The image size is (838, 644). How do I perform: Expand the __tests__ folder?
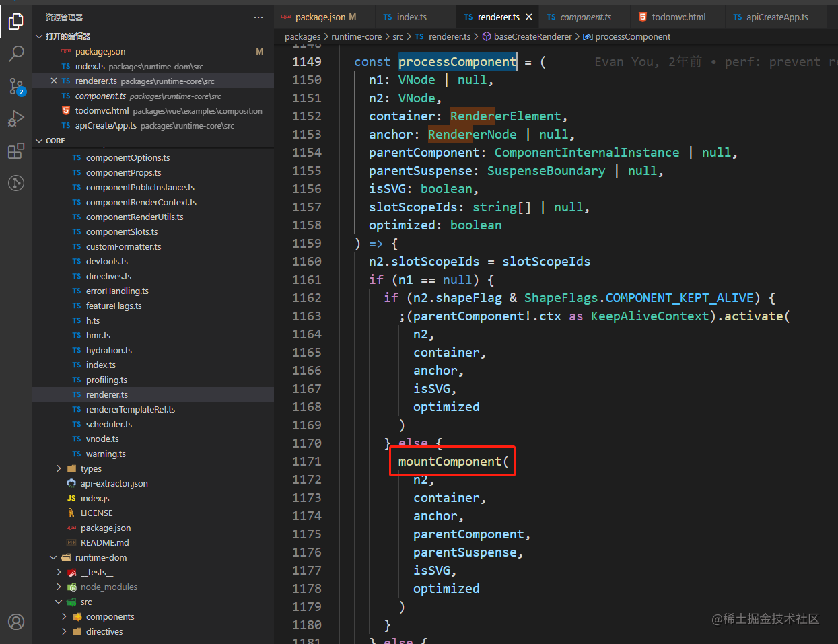[x=97, y=572]
